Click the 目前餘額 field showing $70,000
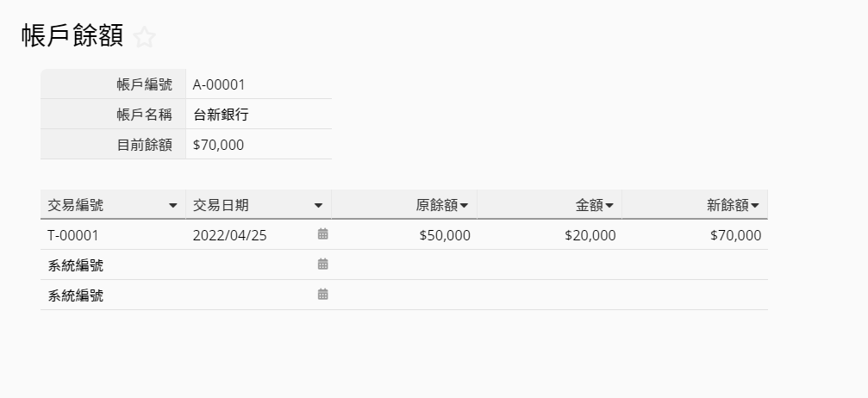 (x=219, y=145)
